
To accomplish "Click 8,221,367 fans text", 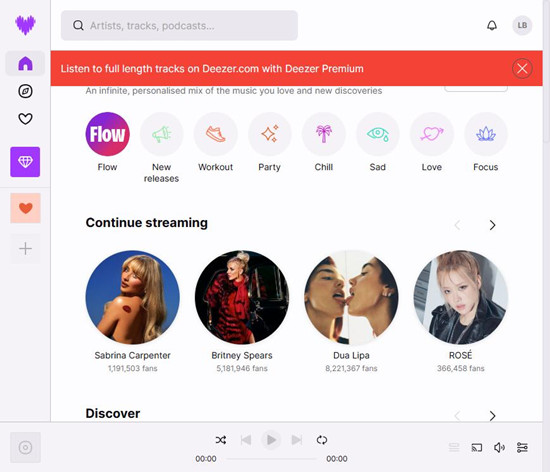I will click(x=351, y=369).
